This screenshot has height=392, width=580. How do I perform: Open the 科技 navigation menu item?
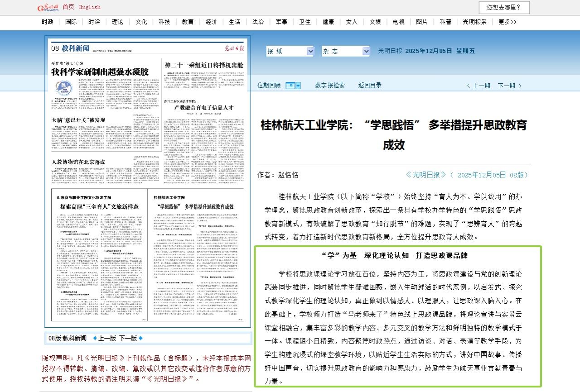point(164,22)
